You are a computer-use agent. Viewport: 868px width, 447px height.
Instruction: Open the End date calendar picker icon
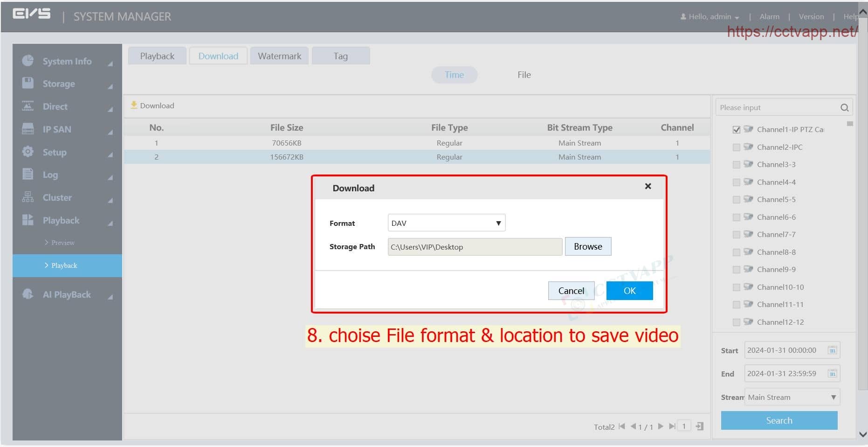click(832, 374)
